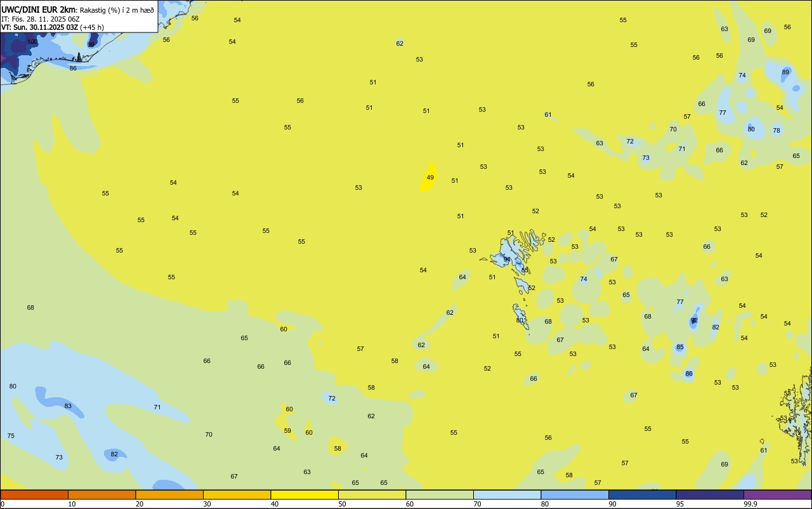Click the light green 60–70 legend swatch

tap(440, 494)
